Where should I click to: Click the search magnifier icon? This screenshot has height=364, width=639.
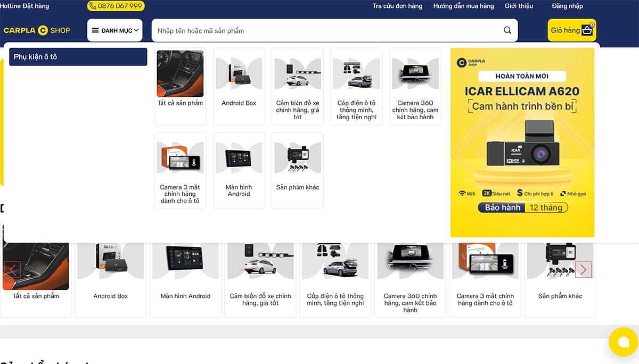(507, 30)
